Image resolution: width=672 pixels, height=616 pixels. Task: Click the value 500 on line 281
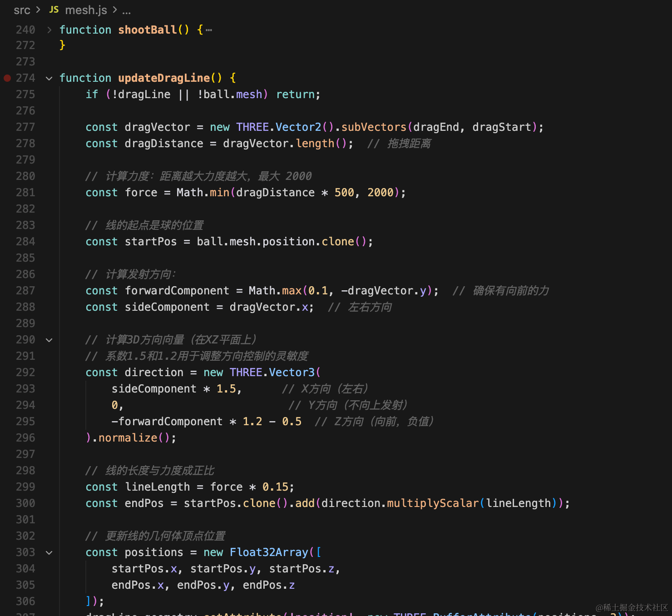[344, 193]
